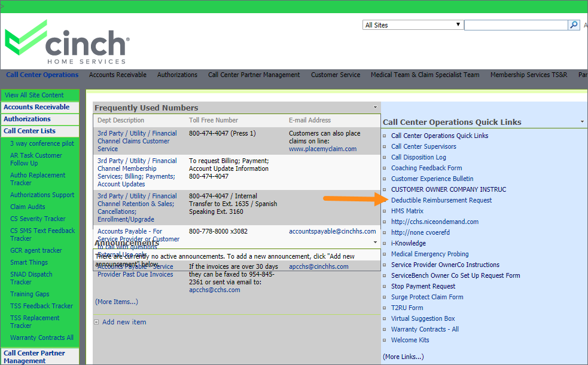Click the accountspayable@cinchhs.com email link
The image size is (588, 365).
[x=332, y=231]
